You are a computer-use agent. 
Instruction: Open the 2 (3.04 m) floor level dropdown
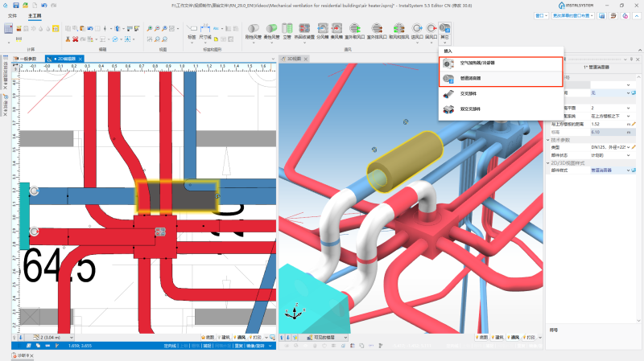[x=53, y=337]
